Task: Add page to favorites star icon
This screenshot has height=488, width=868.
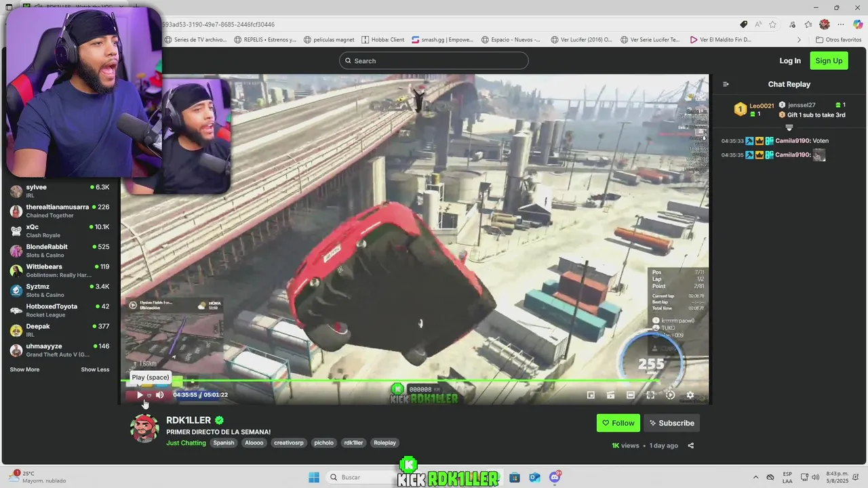Action: (x=772, y=24)
